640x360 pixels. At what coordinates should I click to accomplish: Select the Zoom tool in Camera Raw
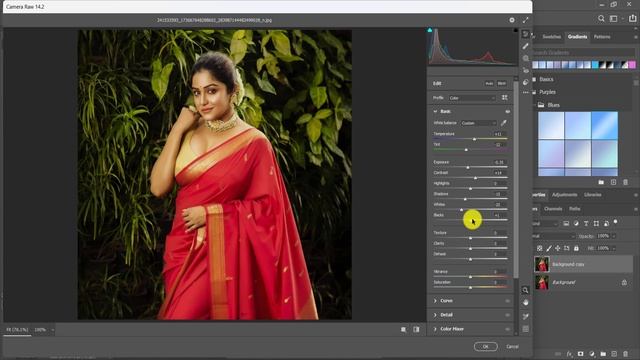525,290
